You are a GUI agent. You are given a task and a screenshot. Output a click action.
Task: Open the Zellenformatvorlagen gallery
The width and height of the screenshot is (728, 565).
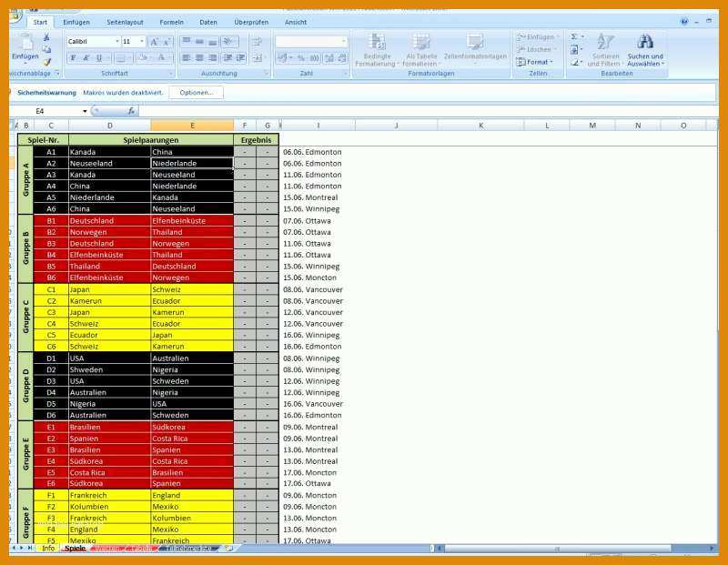click(x=475, y=50)
